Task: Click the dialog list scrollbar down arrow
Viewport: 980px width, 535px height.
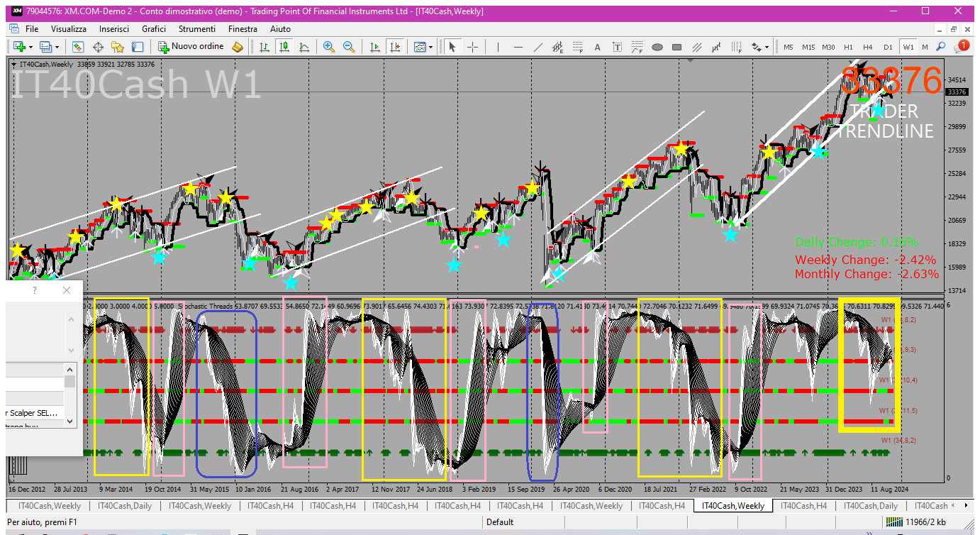Action: (69, 421)
